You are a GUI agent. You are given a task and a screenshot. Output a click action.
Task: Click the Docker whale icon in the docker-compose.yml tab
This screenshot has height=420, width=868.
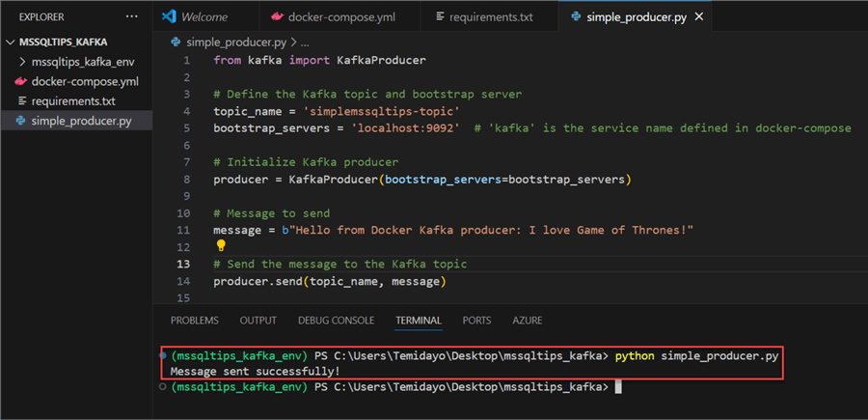(278, 16)
